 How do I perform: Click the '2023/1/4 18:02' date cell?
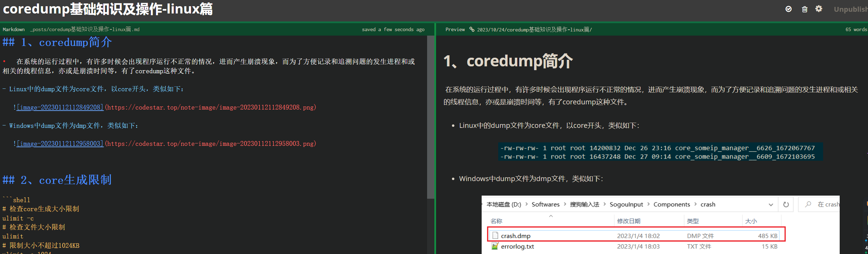click(x=638, y=236)
